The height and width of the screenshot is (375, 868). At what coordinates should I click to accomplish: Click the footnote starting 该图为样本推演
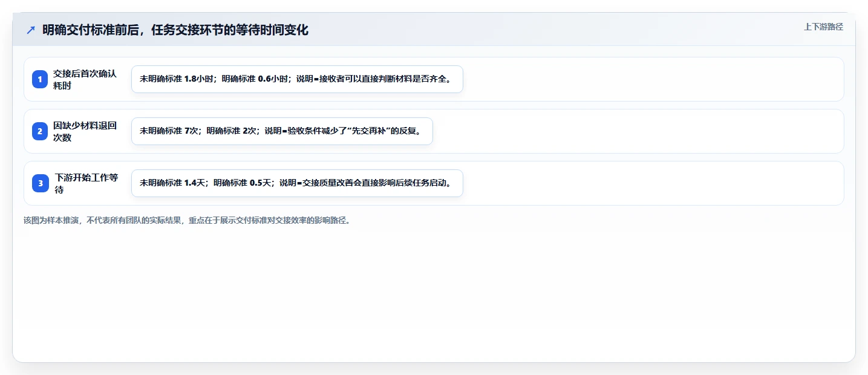[x=187, y=220]
